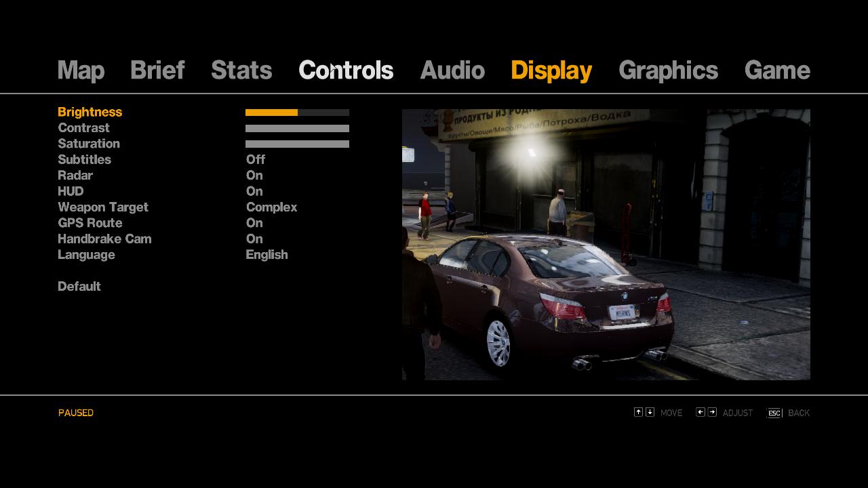Select the Weapon Target option label
The height and width of the screenshot is (488, 868).
[x=103, y=207]
